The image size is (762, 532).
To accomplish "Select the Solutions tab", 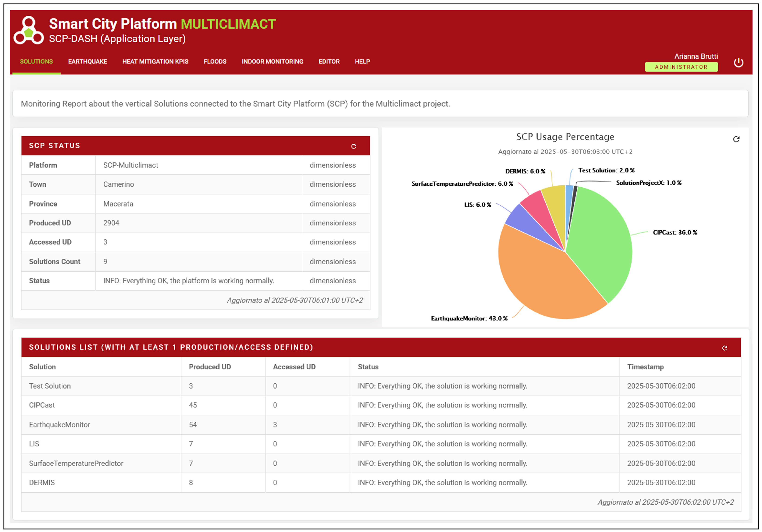I will coord(36,61).
